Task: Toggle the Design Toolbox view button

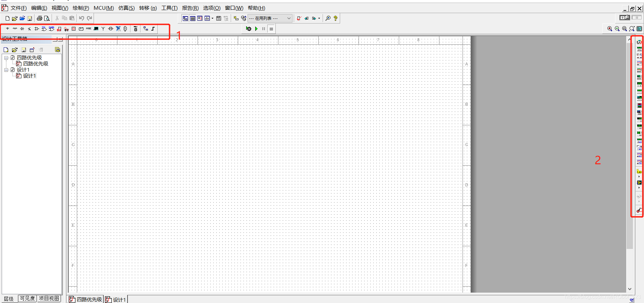Action: [x=185, y=18]
